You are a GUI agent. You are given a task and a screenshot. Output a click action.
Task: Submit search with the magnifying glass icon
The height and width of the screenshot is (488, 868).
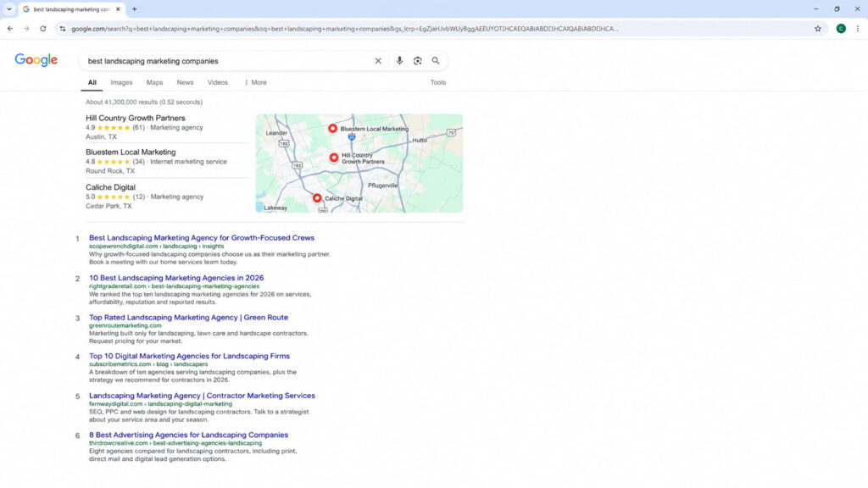coord(436,61)
